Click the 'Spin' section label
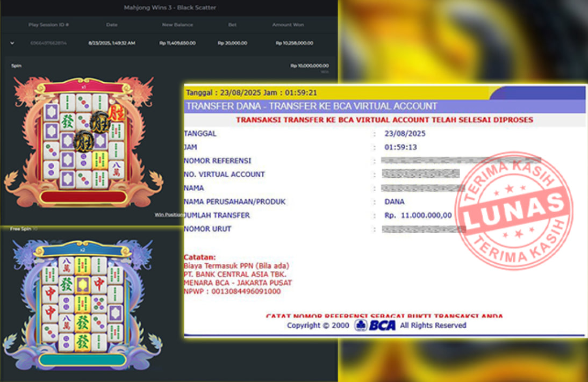The image size is (588, 382). (16, 66)
